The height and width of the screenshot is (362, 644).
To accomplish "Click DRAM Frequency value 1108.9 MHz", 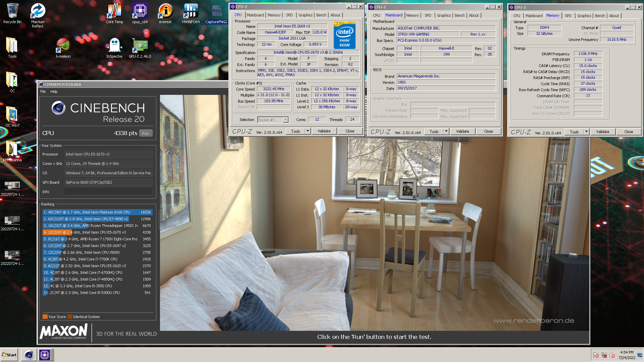I will 588,54.
